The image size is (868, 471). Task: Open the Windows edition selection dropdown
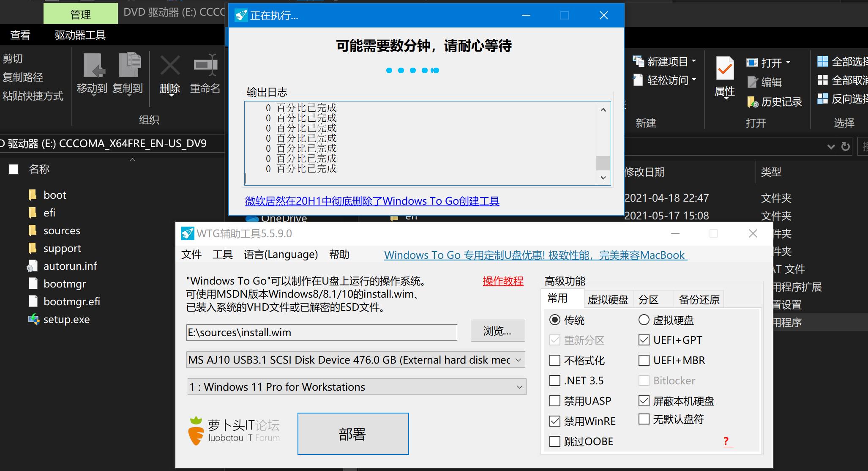tap(517, 386)
